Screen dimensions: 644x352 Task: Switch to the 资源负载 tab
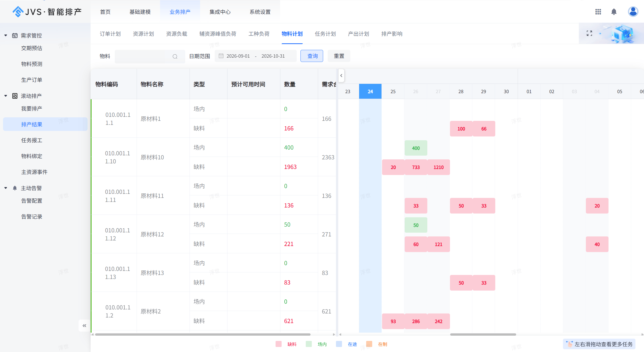(176, 34)
